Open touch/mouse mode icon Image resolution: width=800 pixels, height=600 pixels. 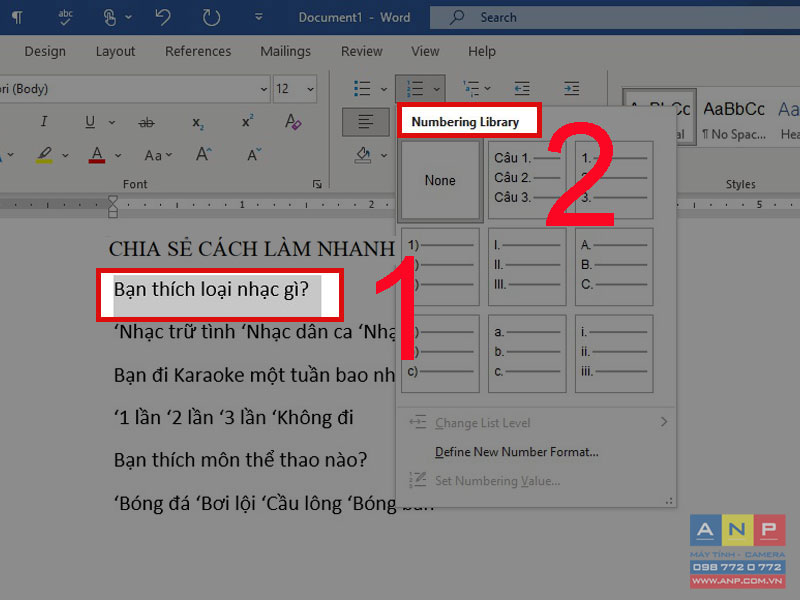point(109,17)
